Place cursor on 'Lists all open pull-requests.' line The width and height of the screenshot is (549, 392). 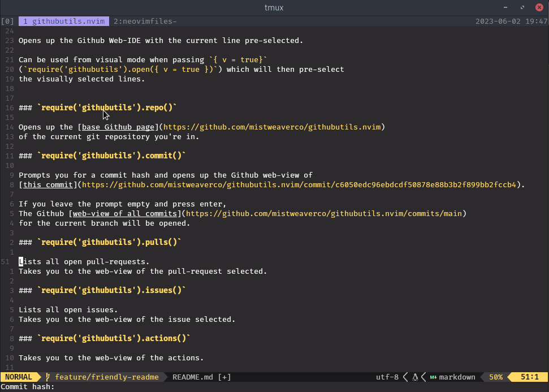click(x=84, y=262)
